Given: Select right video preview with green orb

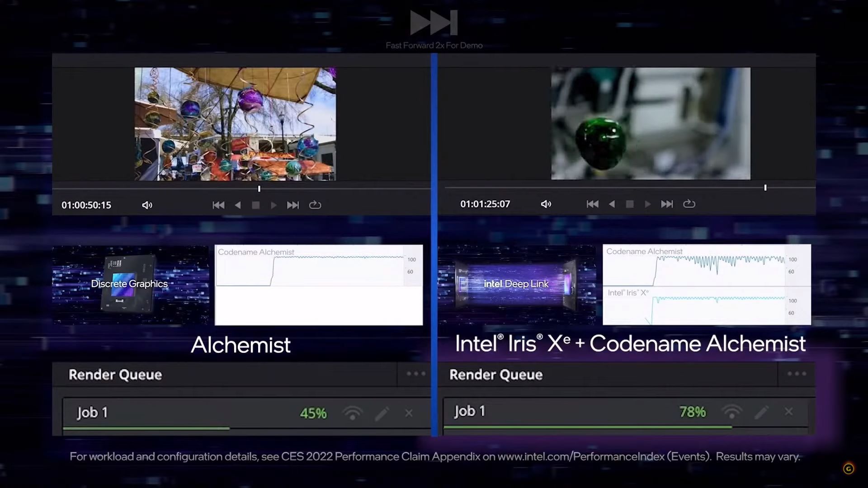Looking at the screenshot, I should [x=651, y=123].
